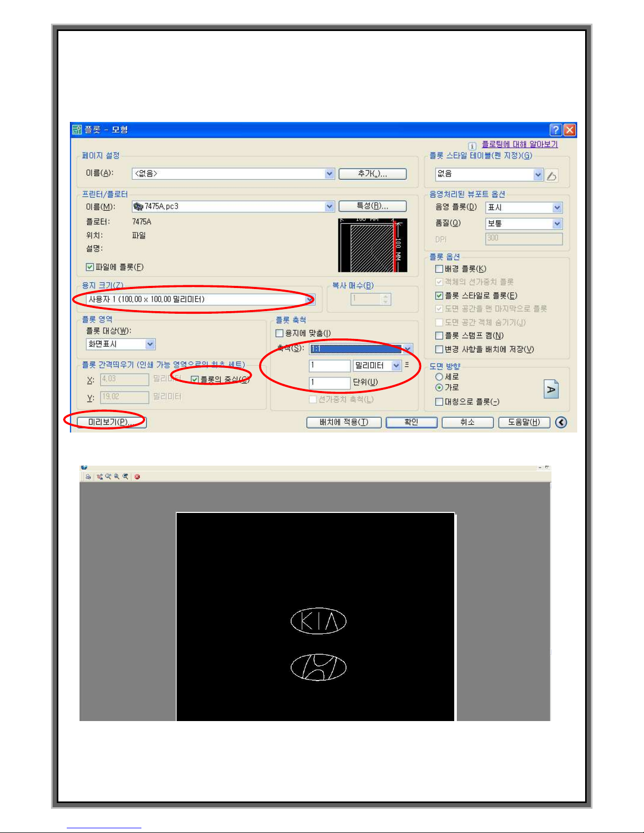Viewport: 644px width, 833px height.
Task: Click the 도움말(H) help button
Action: [x=524, y=423]
